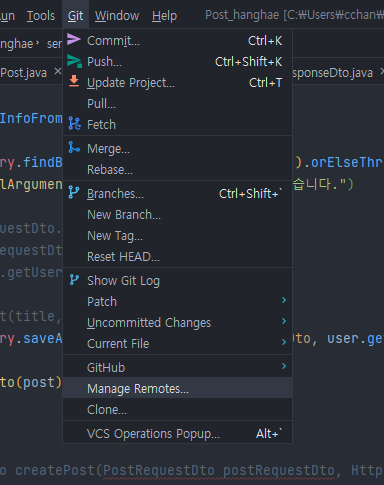This screenshot has height=485, width=384.
Task: Switch to the Post.java editor tab
Action: click(23, 72)
